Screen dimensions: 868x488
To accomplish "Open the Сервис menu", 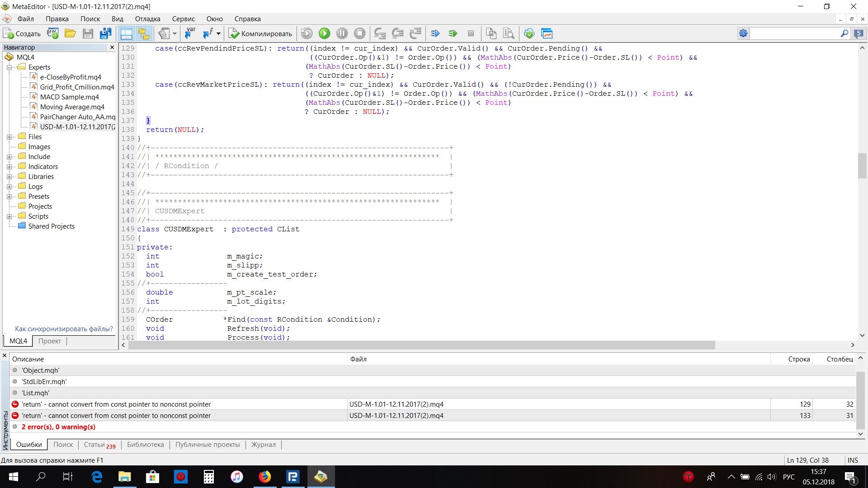I will point(183,19).
